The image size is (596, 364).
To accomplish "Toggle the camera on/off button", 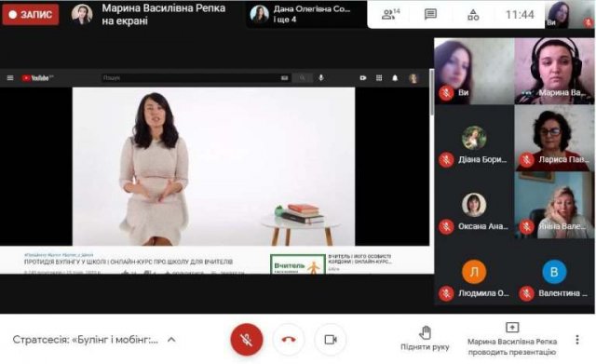I will coord(331,339).
